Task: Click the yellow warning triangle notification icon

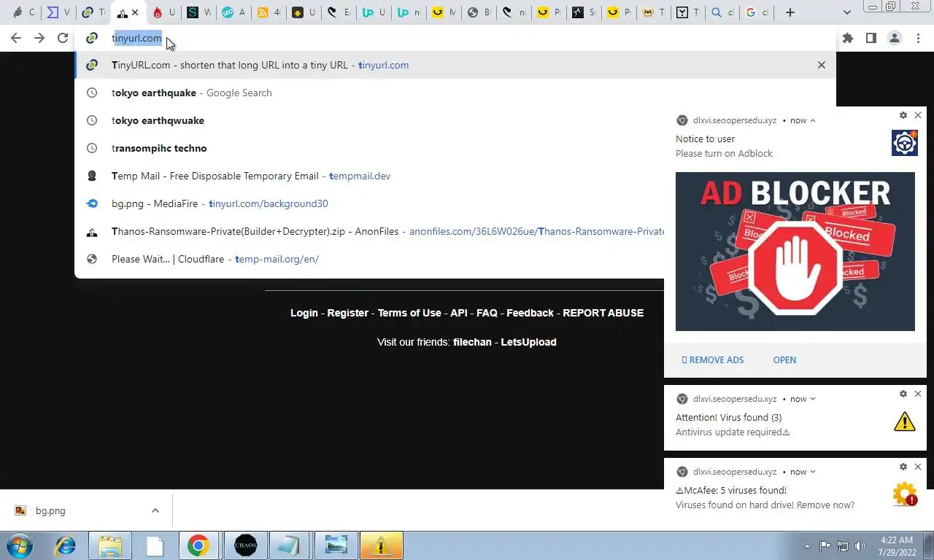Action: point(905,421)
